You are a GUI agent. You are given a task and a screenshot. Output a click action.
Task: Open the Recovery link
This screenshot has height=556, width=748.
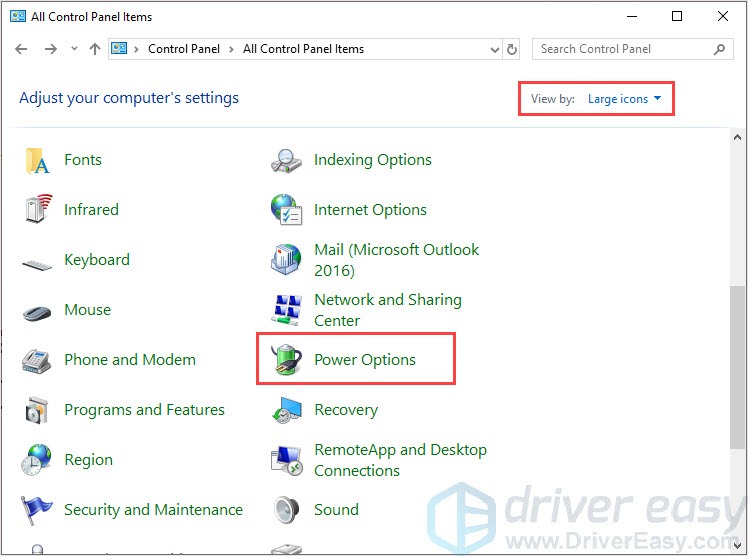346,410
